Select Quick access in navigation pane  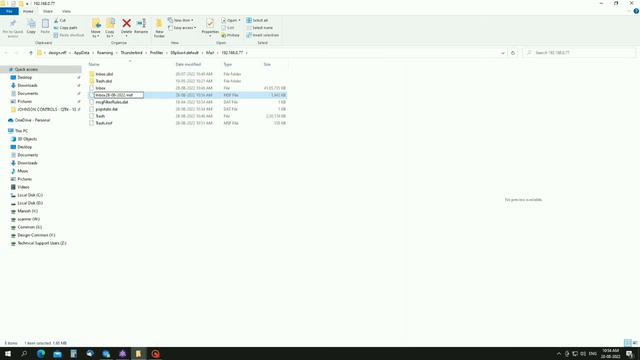click(26, 69)
